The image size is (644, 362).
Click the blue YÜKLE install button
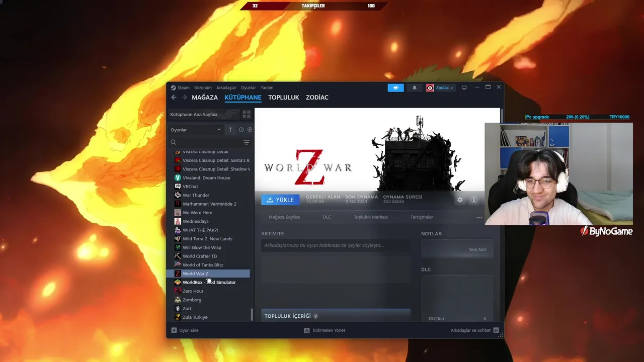280,200
